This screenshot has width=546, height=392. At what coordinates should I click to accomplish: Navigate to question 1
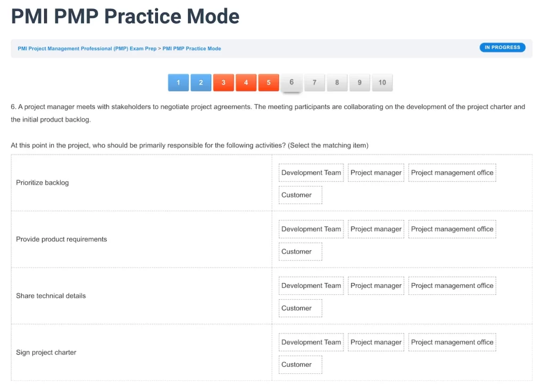pyautogui.click(x=178, y=83)
